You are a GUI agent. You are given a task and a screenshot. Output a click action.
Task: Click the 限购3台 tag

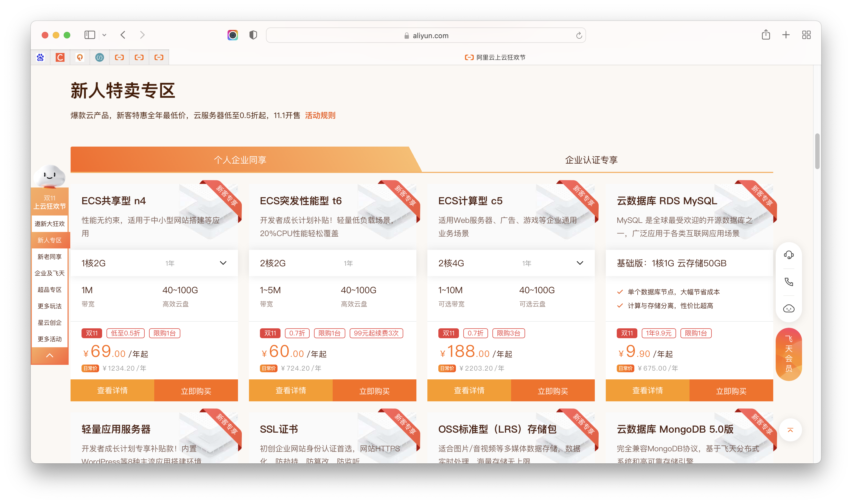pyautogui.click(x=508, y=333)
